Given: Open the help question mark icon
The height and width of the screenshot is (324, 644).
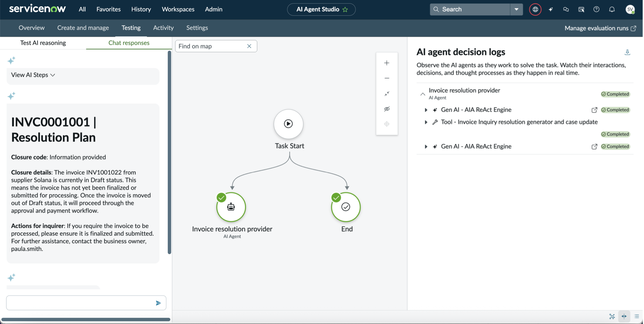Looking at the screenshot, I should point(596,10).
